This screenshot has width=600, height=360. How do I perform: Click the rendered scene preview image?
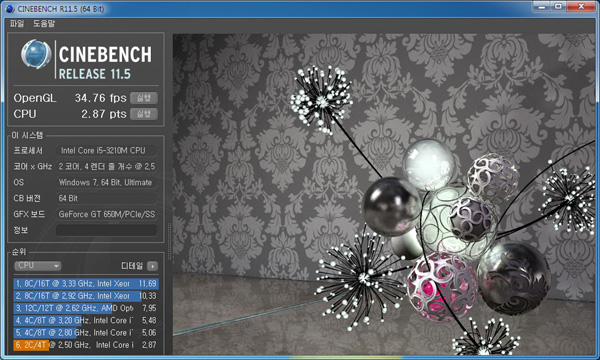click(384, 194)
